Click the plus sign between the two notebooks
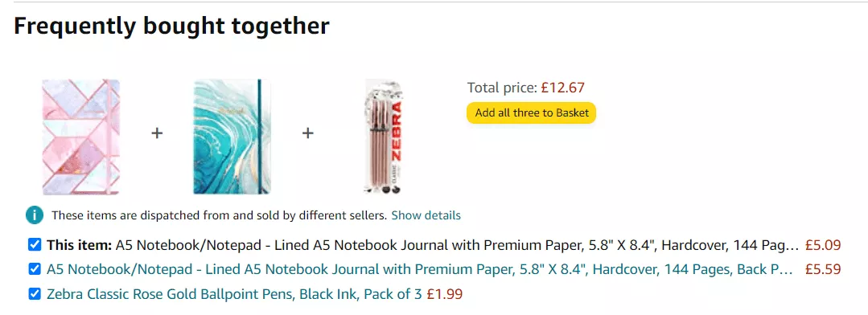 (x=157, y=133)
